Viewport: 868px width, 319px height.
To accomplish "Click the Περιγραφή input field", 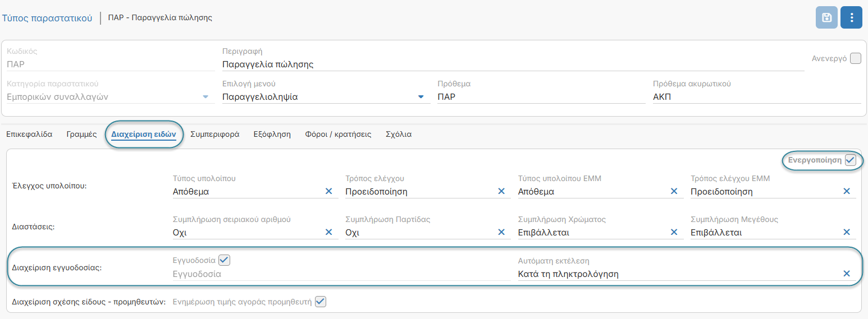I will pos(513,64).
